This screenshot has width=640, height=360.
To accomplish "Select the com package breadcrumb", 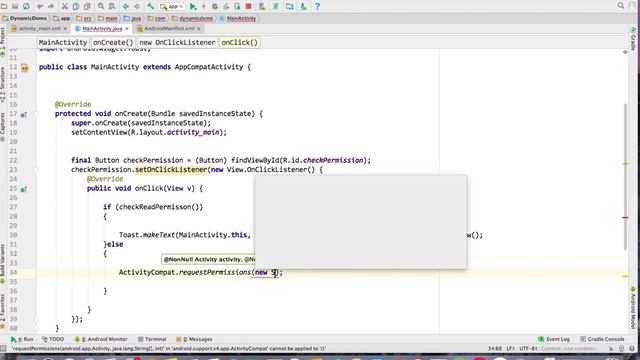I will (x=156, y=18).
